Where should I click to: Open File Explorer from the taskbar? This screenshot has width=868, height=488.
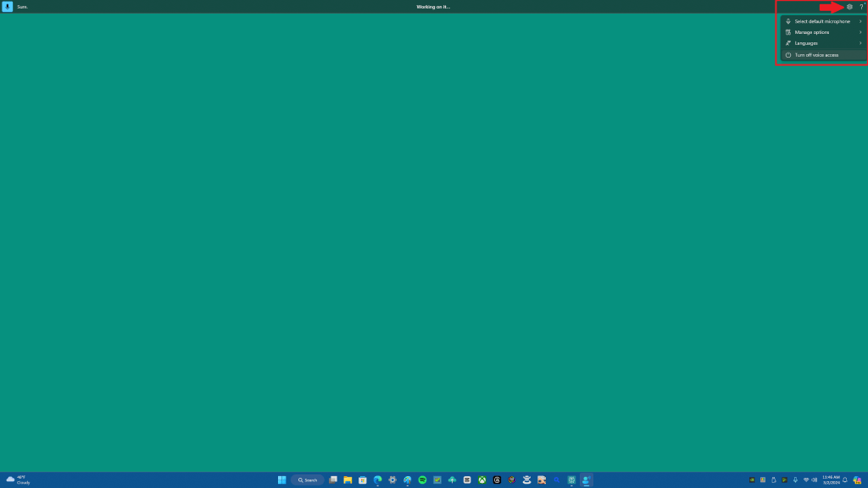348,480
